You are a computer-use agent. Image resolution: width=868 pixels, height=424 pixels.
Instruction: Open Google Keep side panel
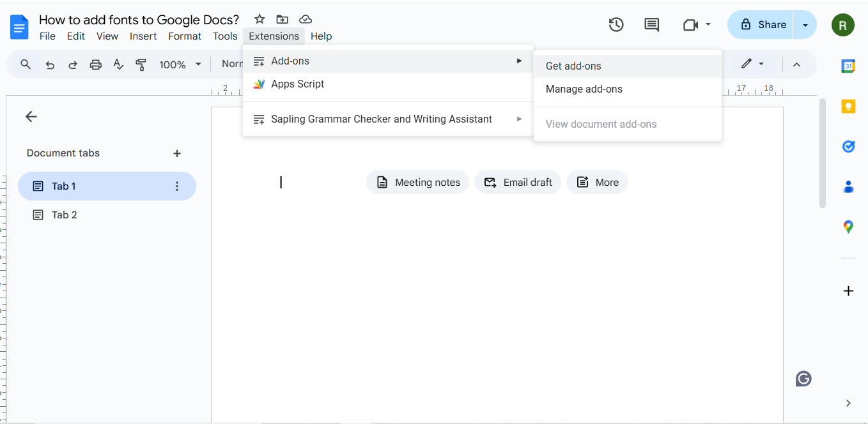click(848, 107)
